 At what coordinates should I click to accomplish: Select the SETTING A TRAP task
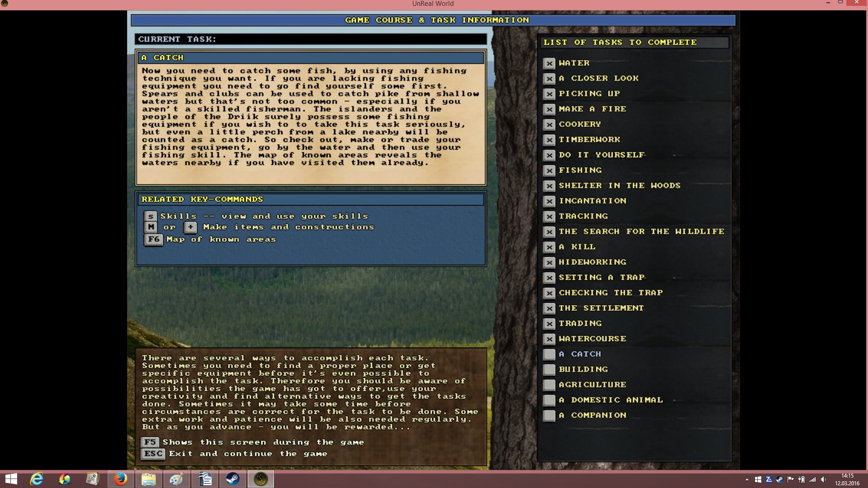pos(602,277)
